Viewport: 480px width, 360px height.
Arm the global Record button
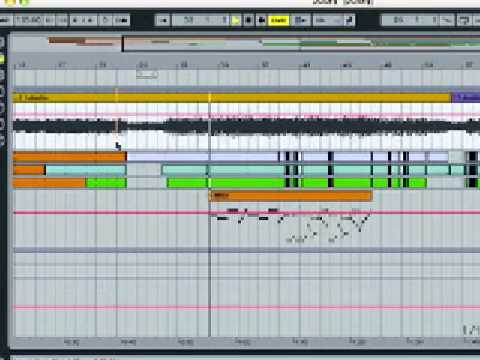coord(262,20)
